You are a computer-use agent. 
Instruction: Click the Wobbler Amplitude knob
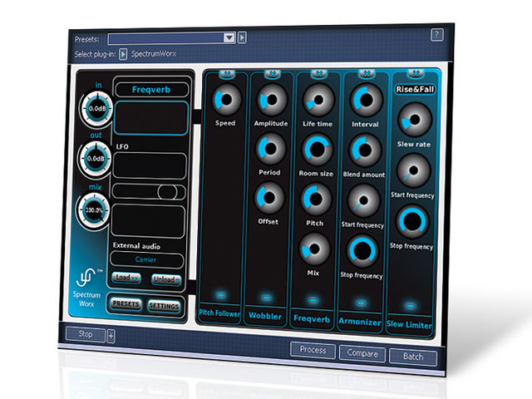pyautogui.click(x=272, y=100)
